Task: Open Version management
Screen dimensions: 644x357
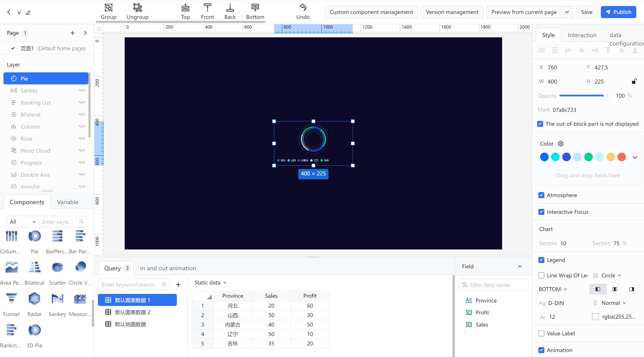Action: pos(452,12)
